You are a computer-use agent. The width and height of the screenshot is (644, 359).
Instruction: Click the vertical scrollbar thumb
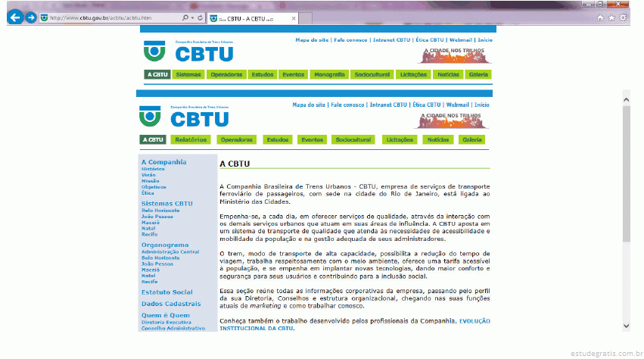(x=626, y=174)
